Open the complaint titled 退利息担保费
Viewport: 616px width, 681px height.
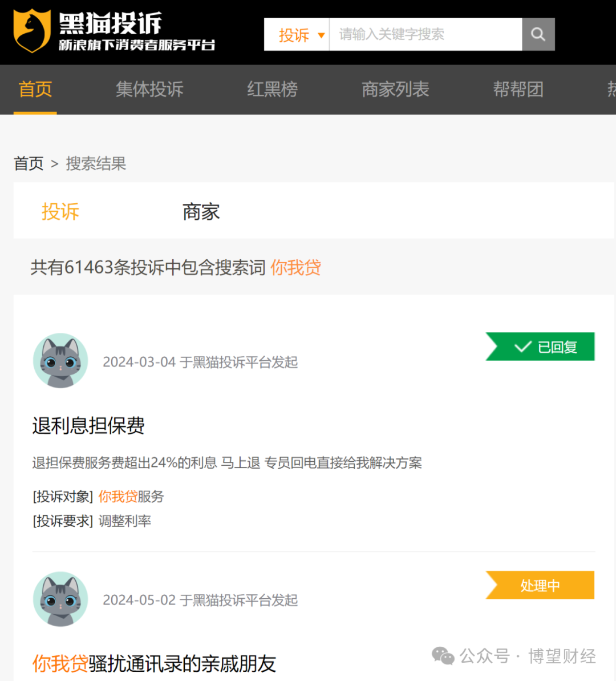(x=88, y=425)
